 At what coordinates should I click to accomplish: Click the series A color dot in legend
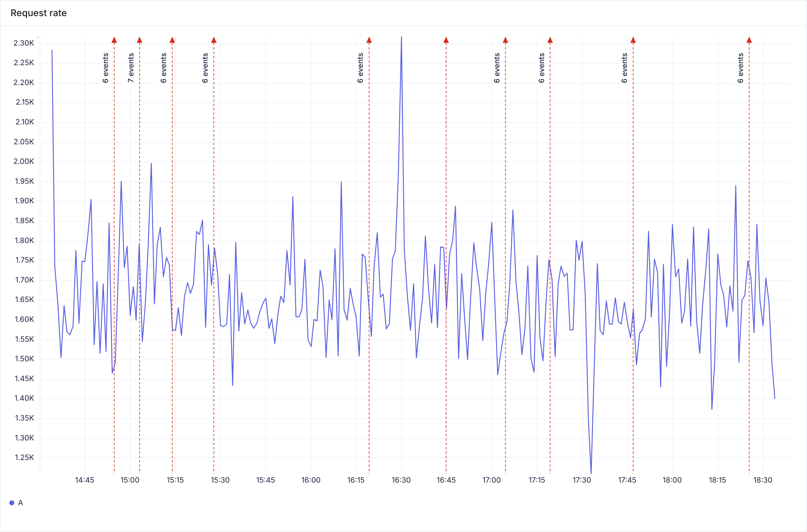click(12, 503)
